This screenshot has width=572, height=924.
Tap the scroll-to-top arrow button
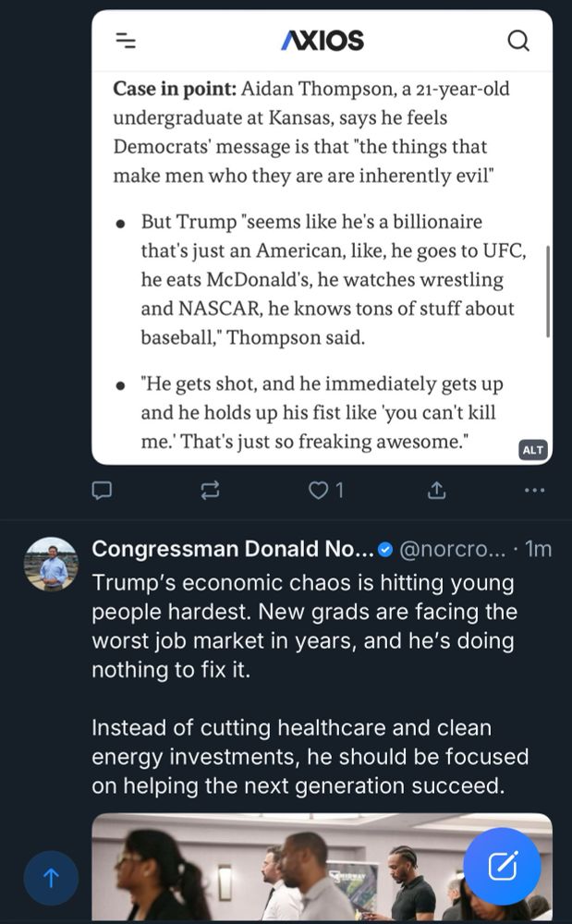point(51,878)
